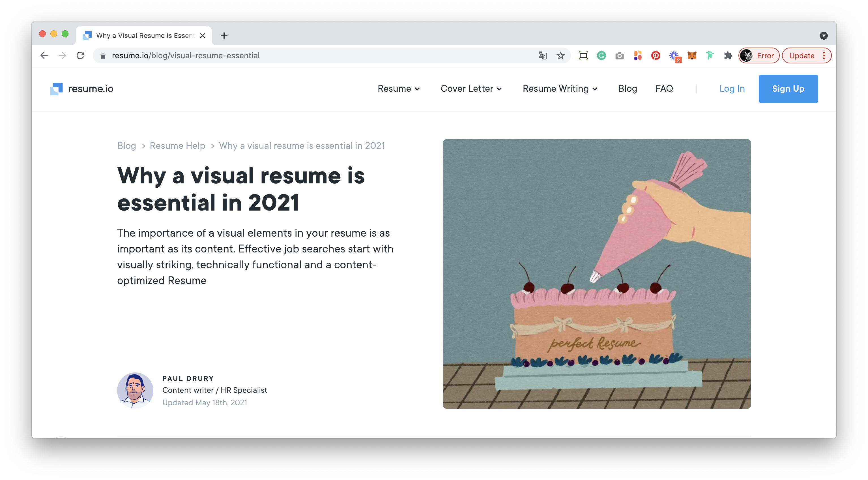Open the Resume Writing dropdown

(560, 89)
